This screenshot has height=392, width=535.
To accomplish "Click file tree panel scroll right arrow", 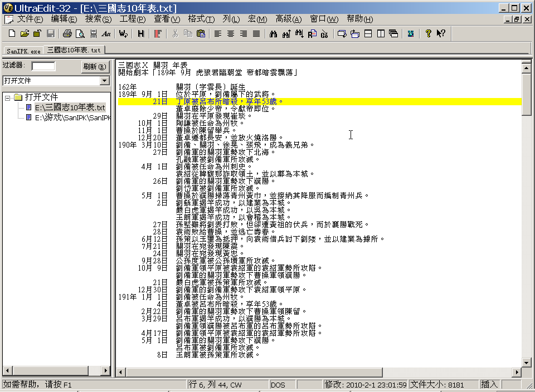I will click(106, 370).
